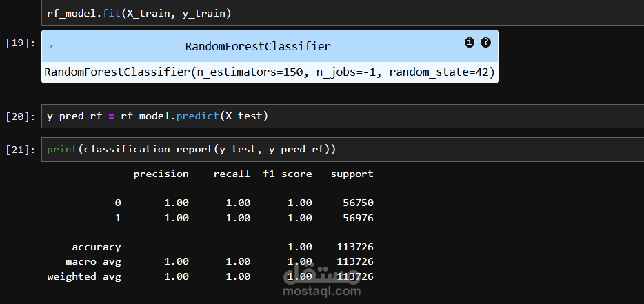644x304 pixels.
Task: Click the macro avg row label
Action: [93, 262]
